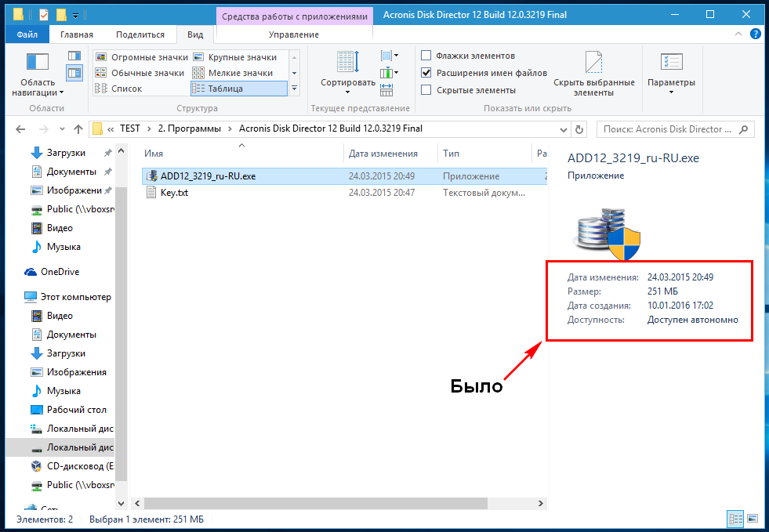Switch to the Поделиться ribbon tab

pos(140,34)
